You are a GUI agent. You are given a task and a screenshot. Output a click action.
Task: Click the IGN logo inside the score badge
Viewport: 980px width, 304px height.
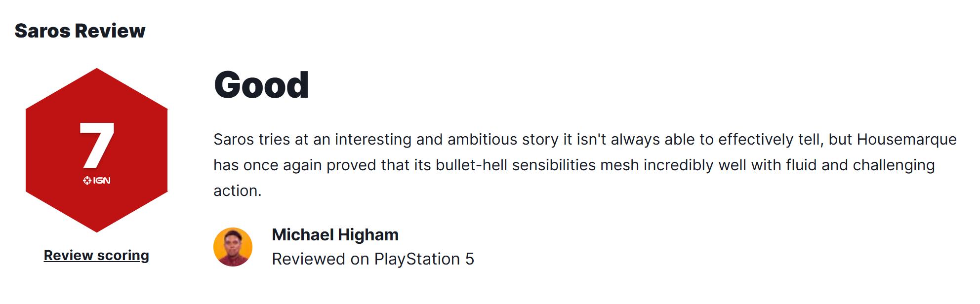(97, 181)
